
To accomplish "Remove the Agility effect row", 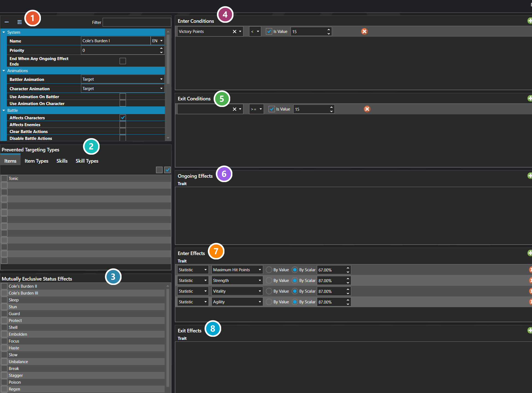I will (531, 302).
